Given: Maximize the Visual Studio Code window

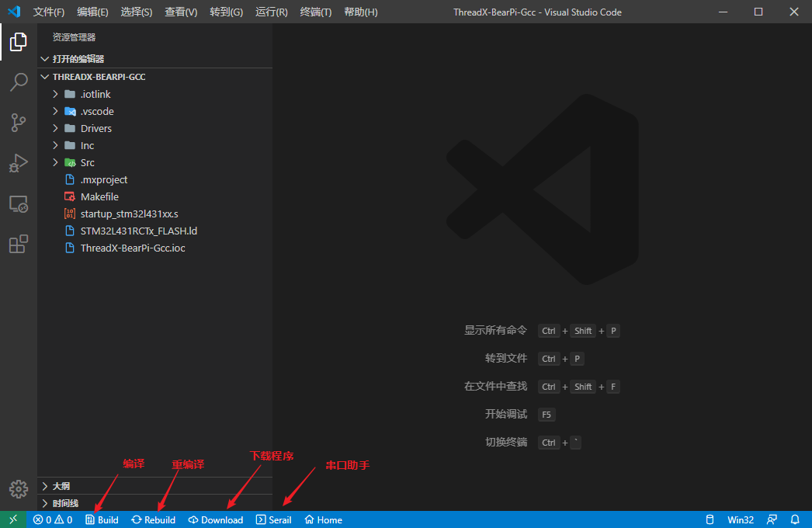Looking at the screenshot, I should (758, 12).
